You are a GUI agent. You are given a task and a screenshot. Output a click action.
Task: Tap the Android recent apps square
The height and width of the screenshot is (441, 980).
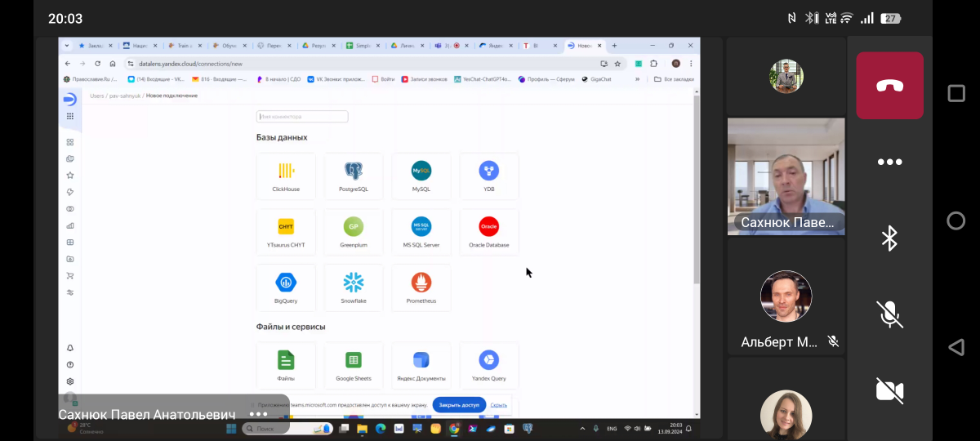(x=956, y=93)
